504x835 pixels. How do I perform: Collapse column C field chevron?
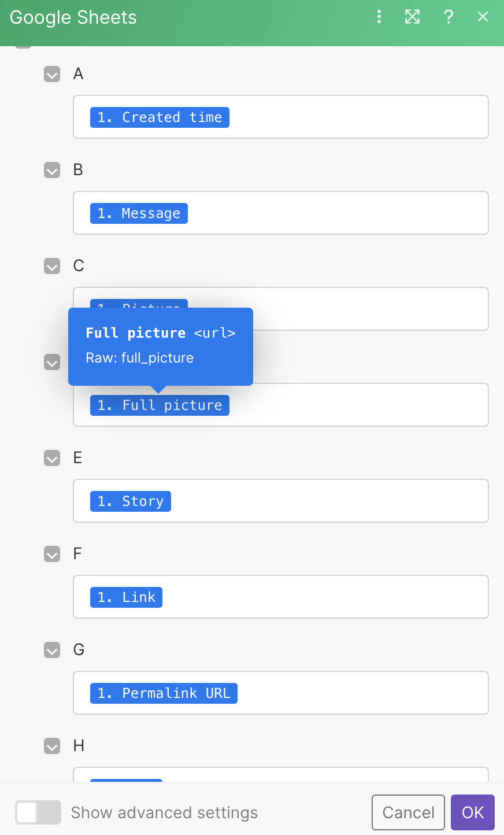52,266
